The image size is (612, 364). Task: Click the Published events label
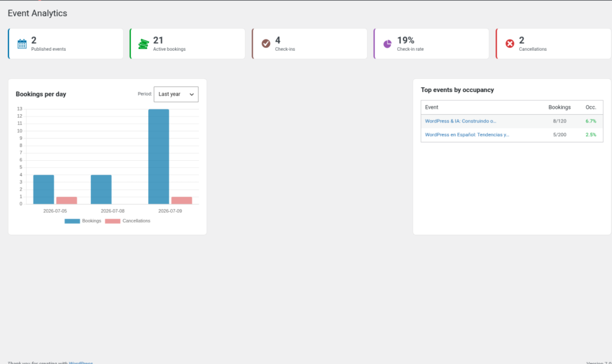pos(48,49)
